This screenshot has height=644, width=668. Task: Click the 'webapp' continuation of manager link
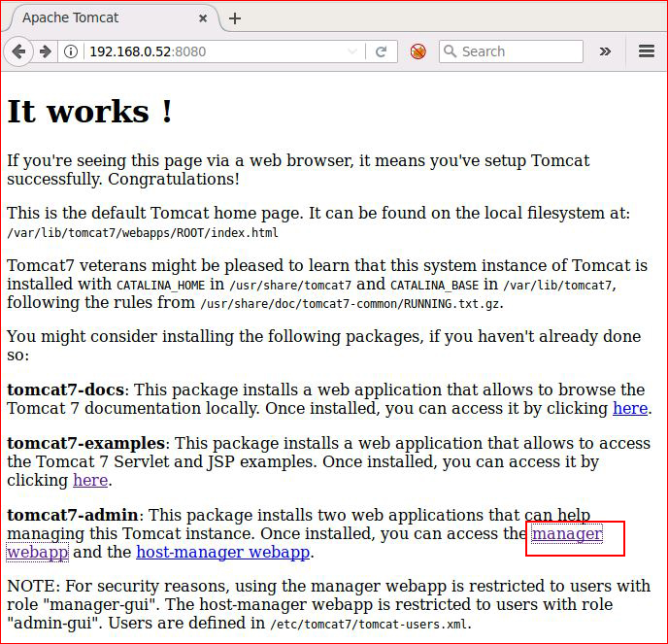38,552
